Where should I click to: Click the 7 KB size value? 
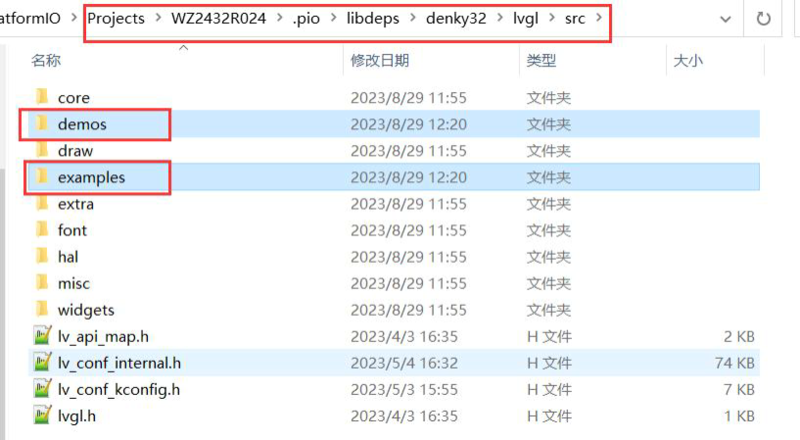pyautogui.click(x=739, y=389)
